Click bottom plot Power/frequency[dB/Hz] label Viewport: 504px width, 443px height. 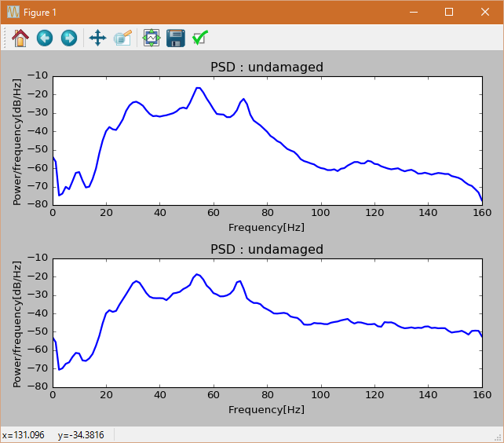click(x=16, y=324)
